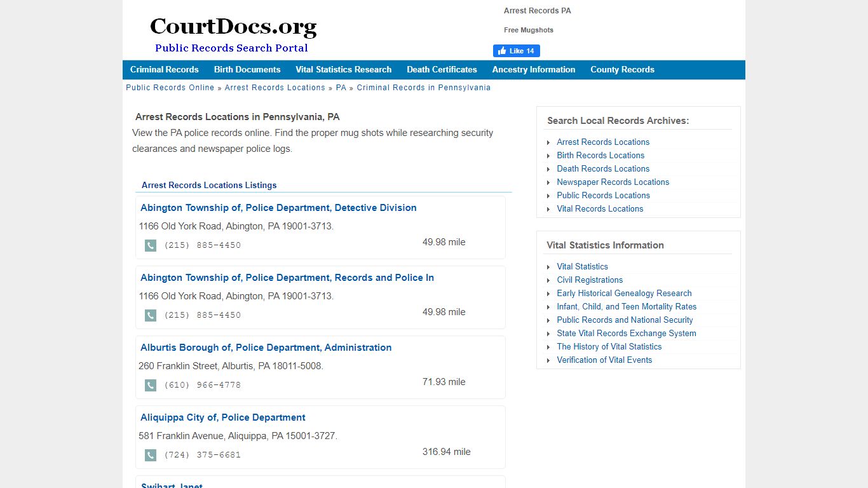The height and width of the screenshot is (488, 868).
Task: Go to PA breadcrumb link
Action: [341, 88]
